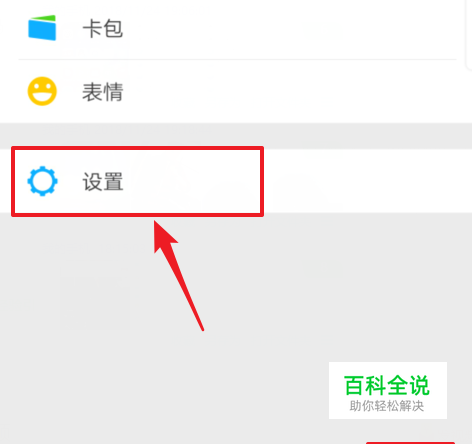Click the 设置 row outside the red box

[367, 181]
